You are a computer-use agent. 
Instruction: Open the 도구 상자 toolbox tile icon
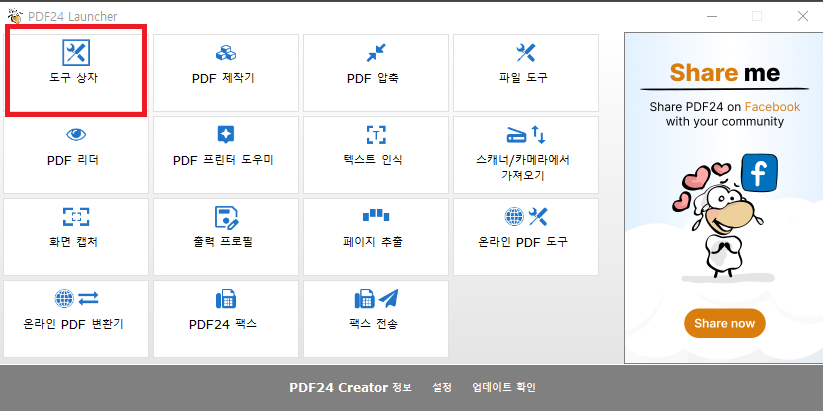[76, 52]
